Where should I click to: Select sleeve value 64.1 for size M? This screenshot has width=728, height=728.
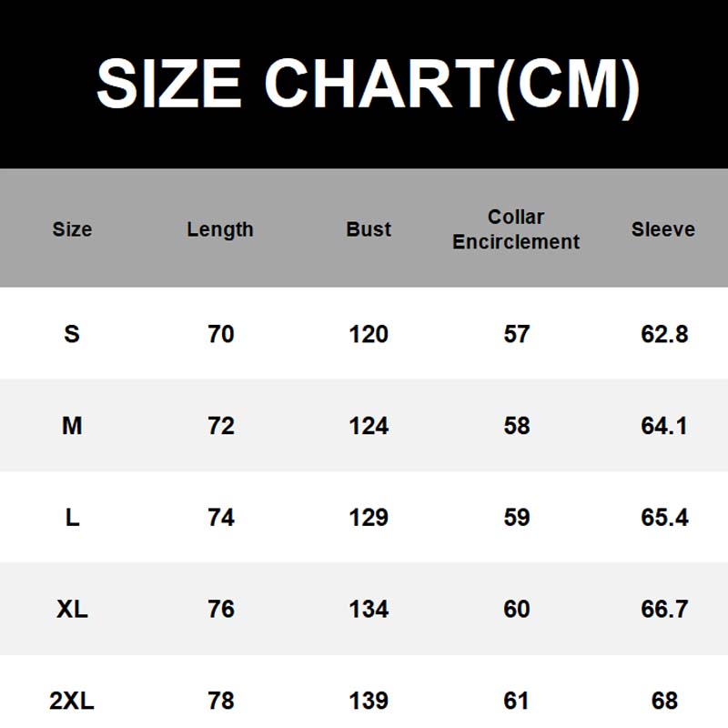point(664,426)
